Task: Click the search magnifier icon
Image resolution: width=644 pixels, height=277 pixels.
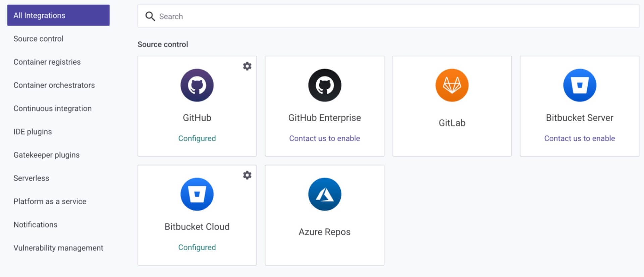Action: tap(150, 16)
